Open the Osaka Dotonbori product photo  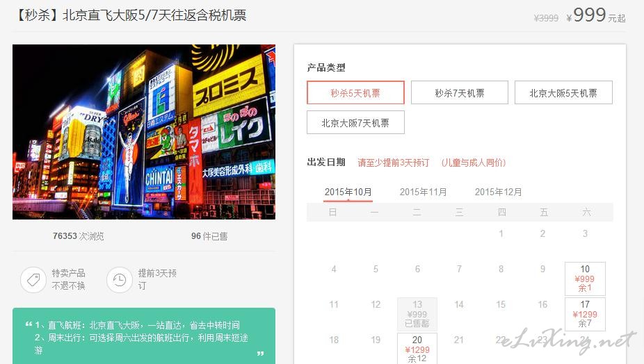144,132
